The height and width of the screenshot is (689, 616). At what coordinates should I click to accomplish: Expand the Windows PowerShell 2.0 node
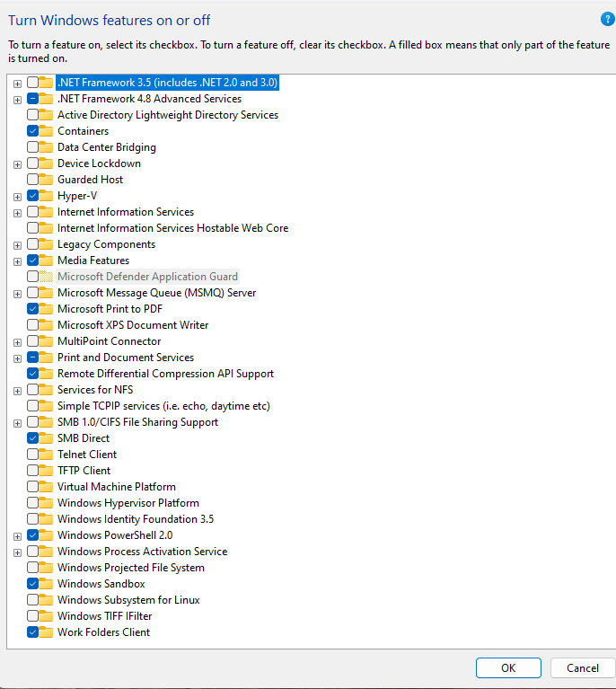(17, 536)
